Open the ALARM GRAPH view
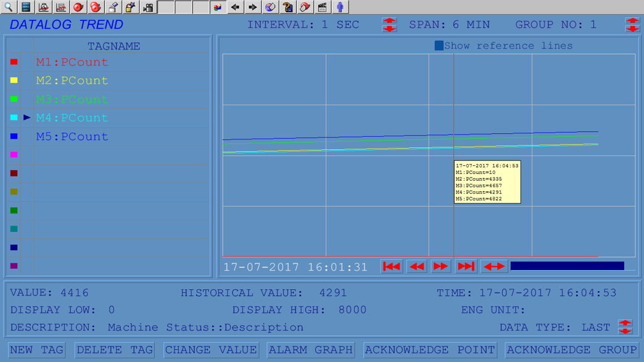The image size is (644, 362). click(x=311, y=350)
